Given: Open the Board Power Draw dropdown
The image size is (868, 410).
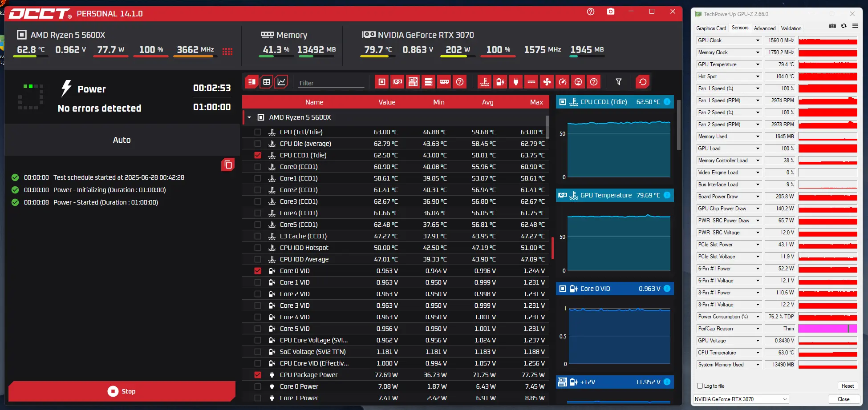Looking at the screenshot, I should tap(758, 197).
